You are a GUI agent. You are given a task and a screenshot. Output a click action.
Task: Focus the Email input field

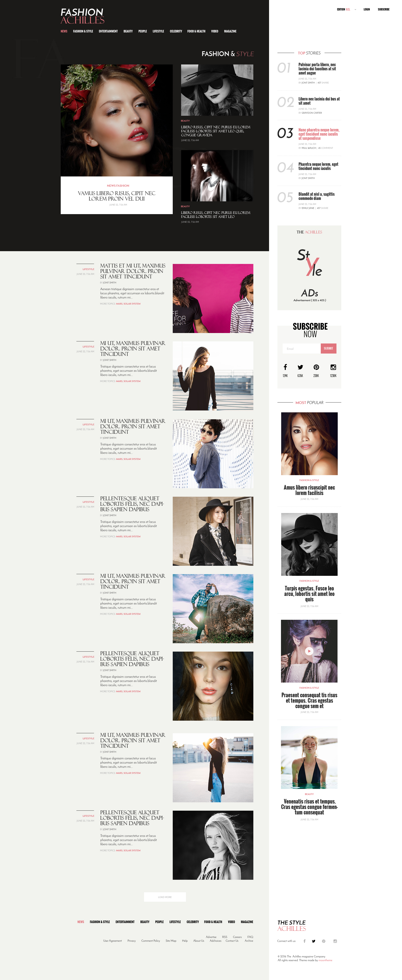coord(301,349)
